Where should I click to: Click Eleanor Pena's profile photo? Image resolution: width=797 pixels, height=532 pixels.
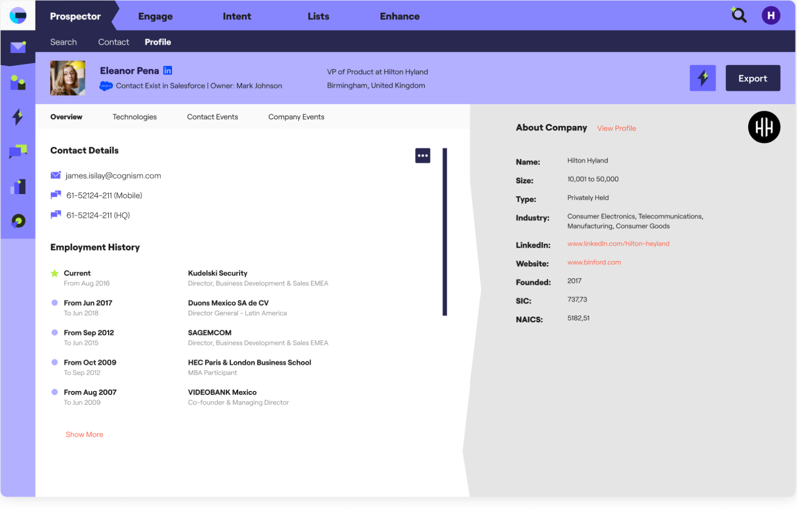tap(68, 78)
